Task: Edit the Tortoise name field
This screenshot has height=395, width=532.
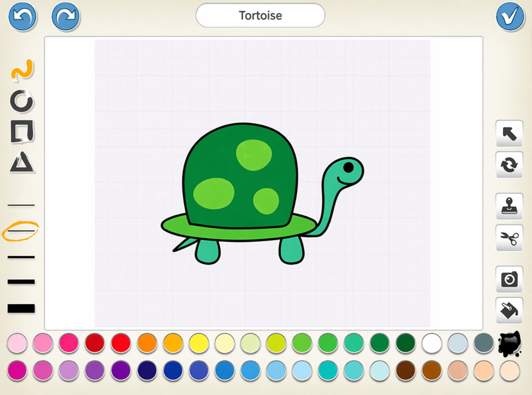Action: pyautogui.click(x=260, y=15)
